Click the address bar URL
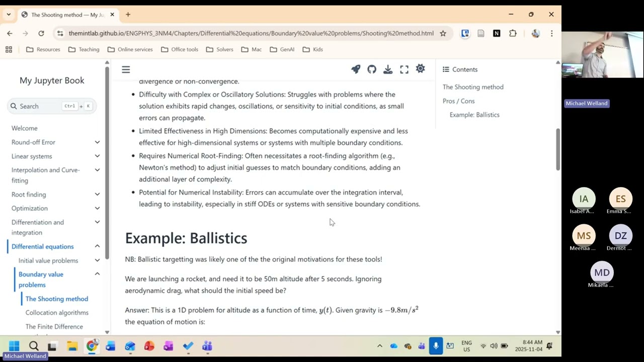The image size is (644, 362). coord(251,33)
